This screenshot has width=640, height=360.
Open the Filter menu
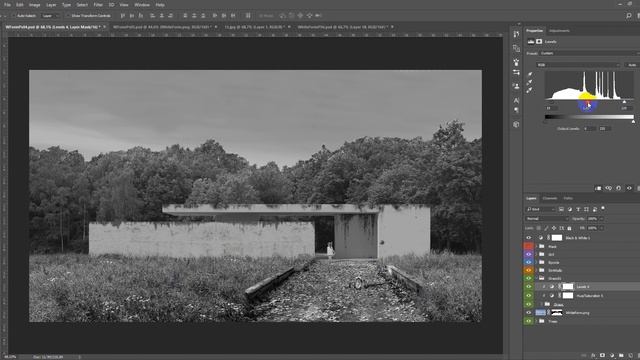[x=98, y=5]
